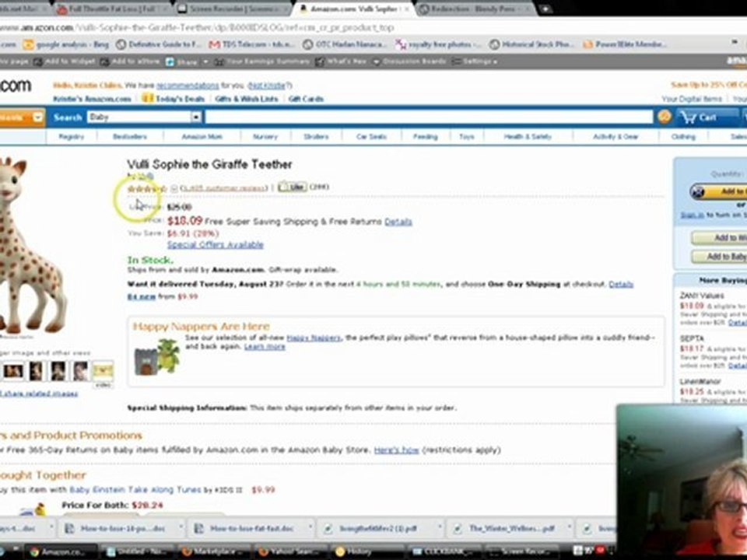The image size is (747, 560).
Task: Click Add to Widget in associates toolbar
Action: 65,61
